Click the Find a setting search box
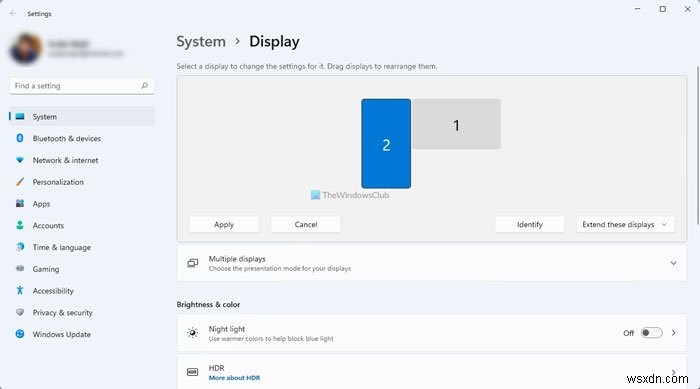This screenshot has width=700, height=389. pyautogui.click(x=82, y=85)
